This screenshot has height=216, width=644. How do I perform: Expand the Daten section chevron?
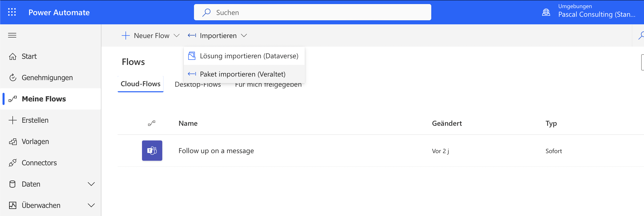pos(91,184)
